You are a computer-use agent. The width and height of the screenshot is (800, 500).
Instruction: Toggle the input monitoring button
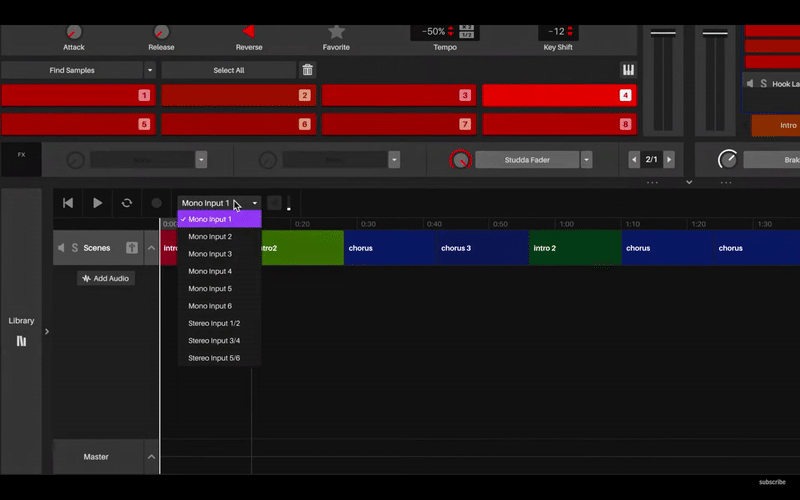274,203
